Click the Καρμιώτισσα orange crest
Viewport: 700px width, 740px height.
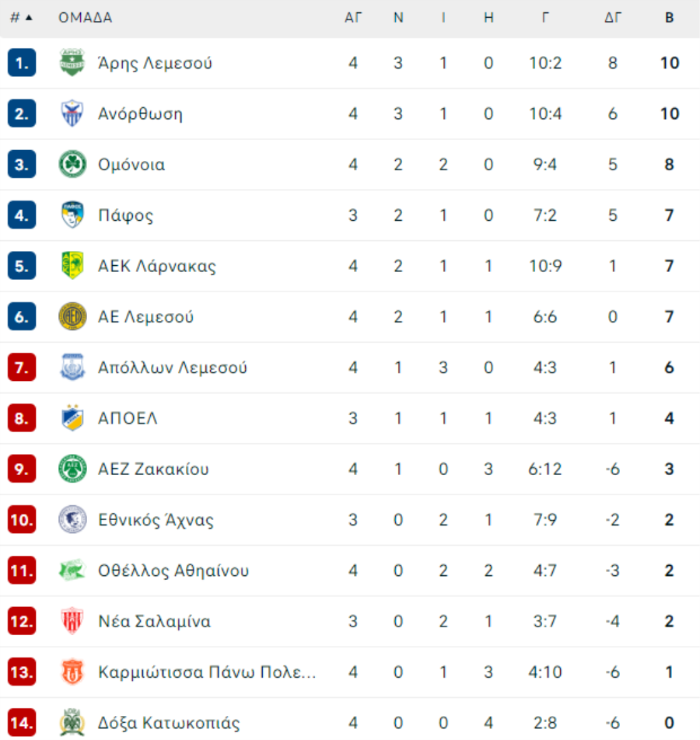pos(72,672)
